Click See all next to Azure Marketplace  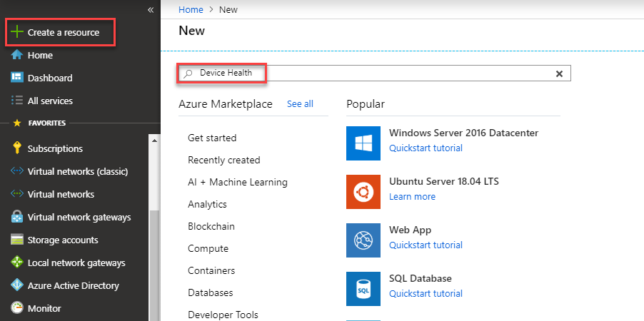[x=300, y=104]
